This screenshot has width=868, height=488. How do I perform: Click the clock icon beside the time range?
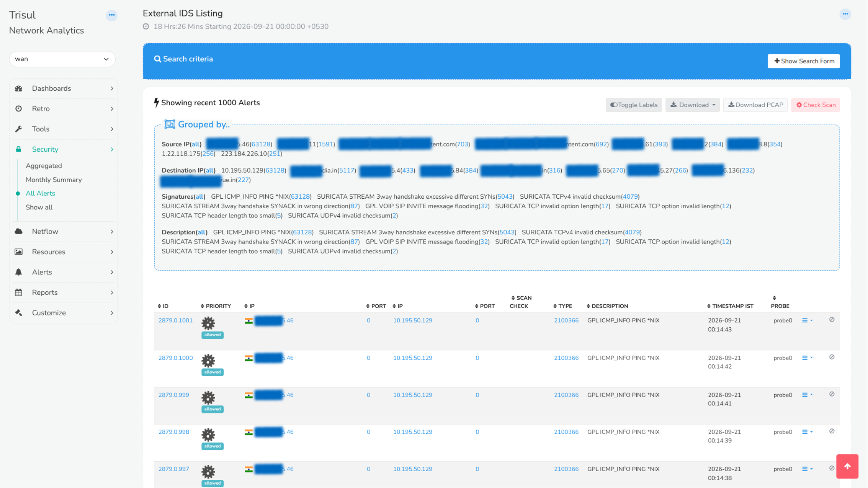[146, 27]
